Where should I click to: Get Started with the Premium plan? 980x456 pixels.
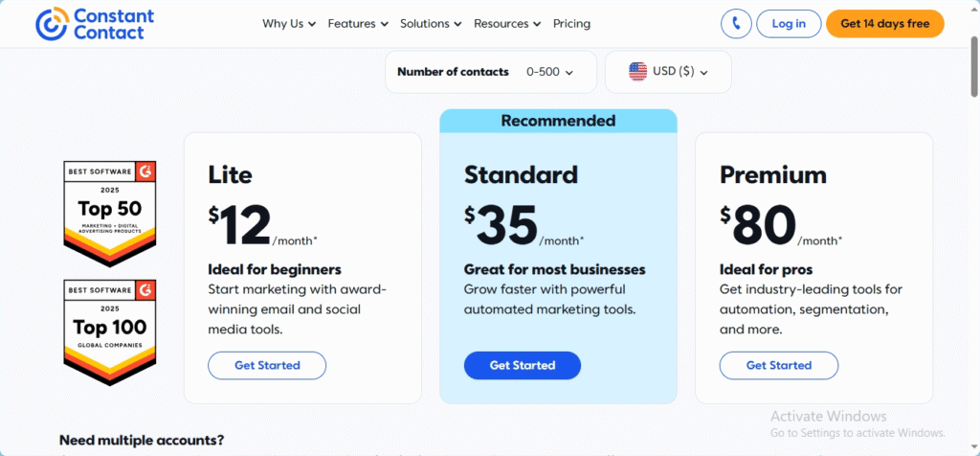779,365
